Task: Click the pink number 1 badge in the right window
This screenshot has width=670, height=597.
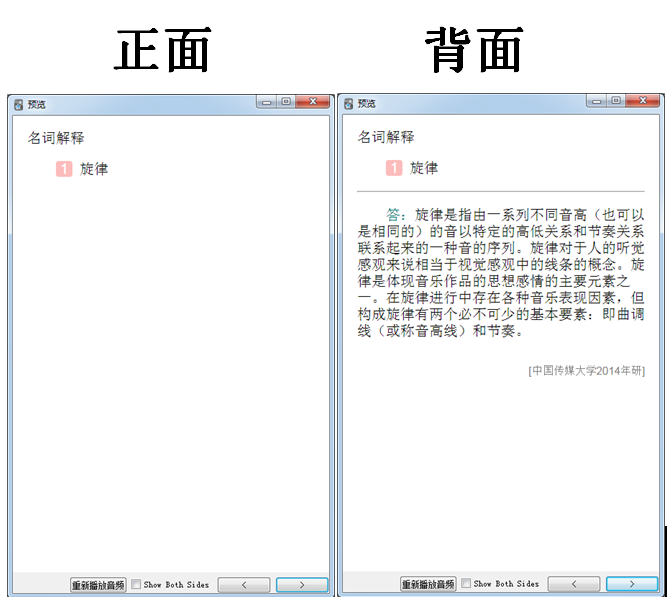Action: (x=394, y=168)
